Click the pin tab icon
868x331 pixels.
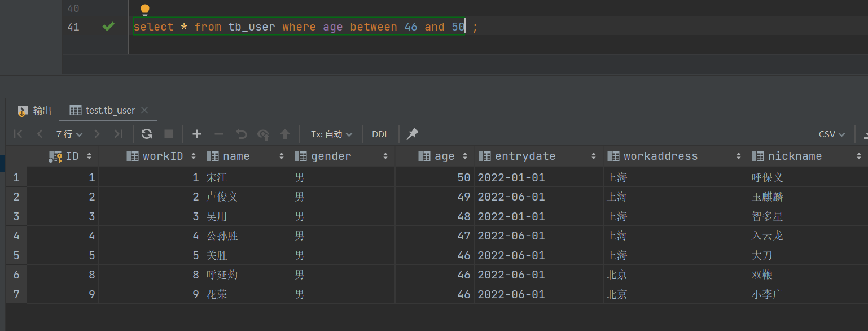(413, 134)
